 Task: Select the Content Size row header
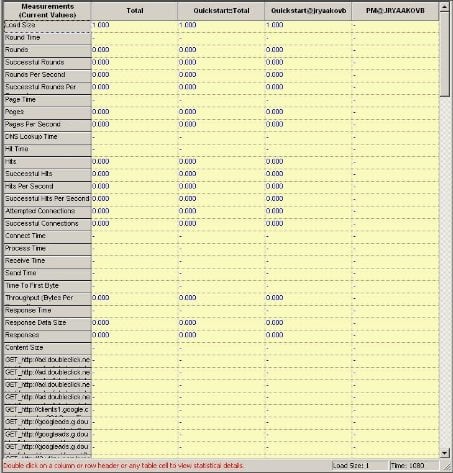coord(47,349)
